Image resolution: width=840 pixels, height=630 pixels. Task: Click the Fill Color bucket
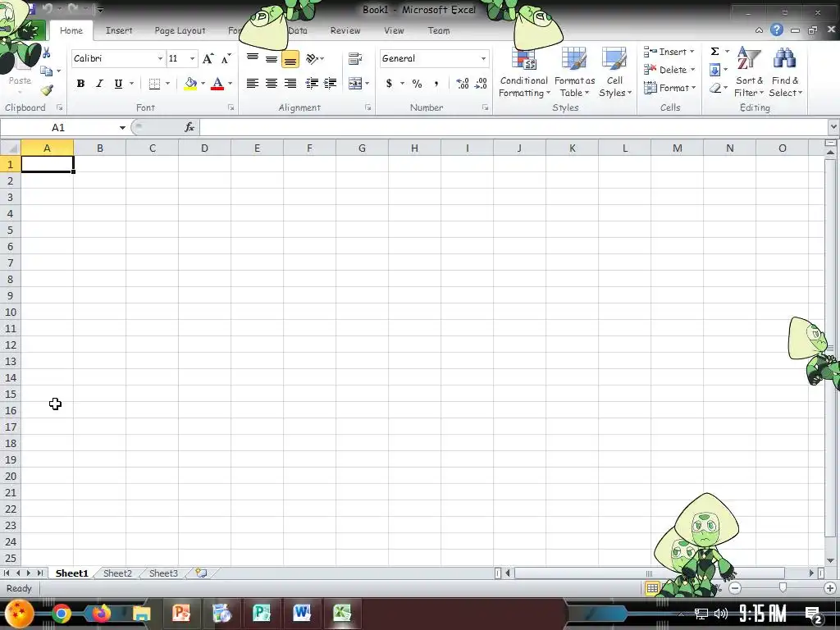190,84
